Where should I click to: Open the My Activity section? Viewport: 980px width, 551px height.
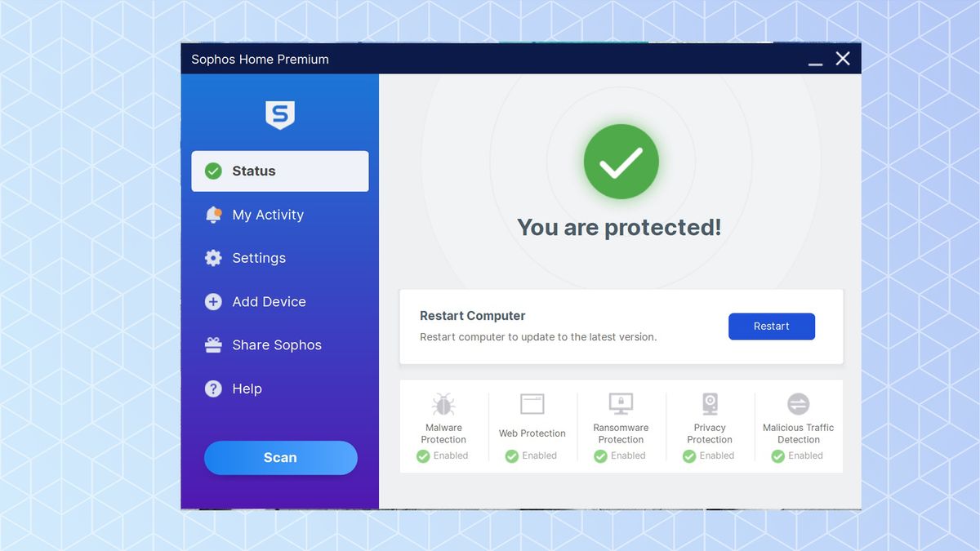[268, 214]
